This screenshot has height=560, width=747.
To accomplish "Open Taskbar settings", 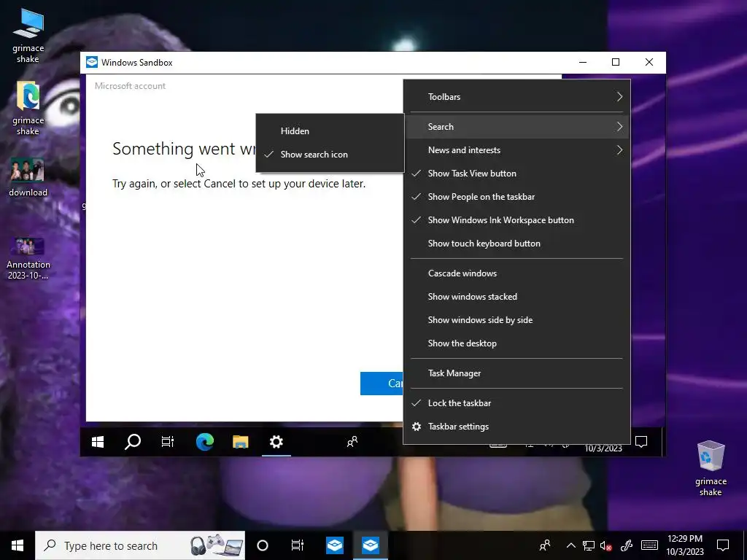I will point(517,426).
